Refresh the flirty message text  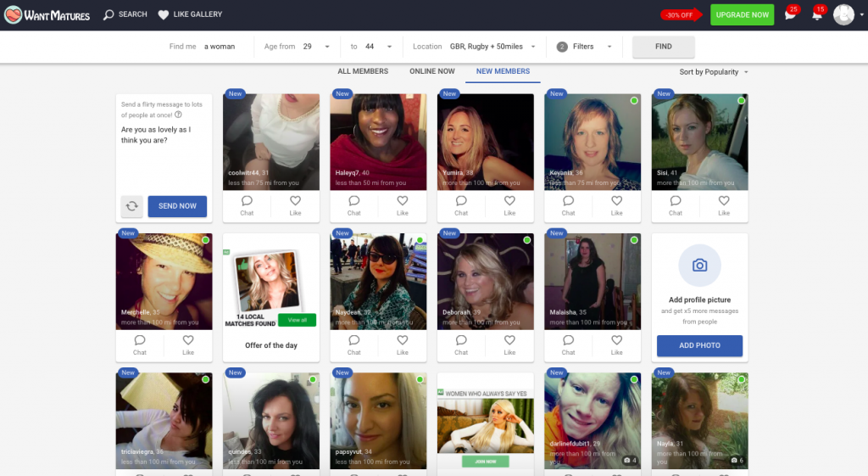coord(131,206)
